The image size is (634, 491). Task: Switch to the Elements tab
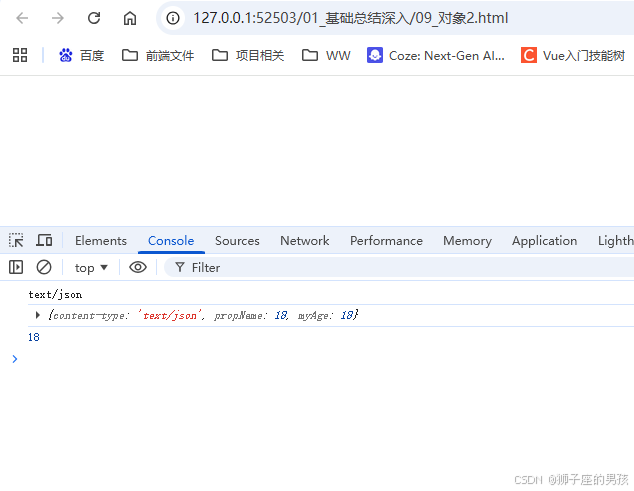pos(101,241)
